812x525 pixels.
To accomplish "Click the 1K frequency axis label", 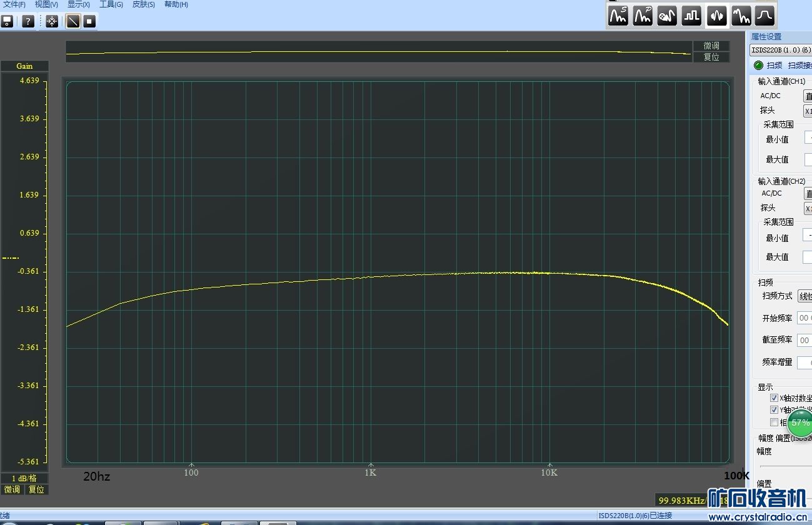I will pos(371,472).
